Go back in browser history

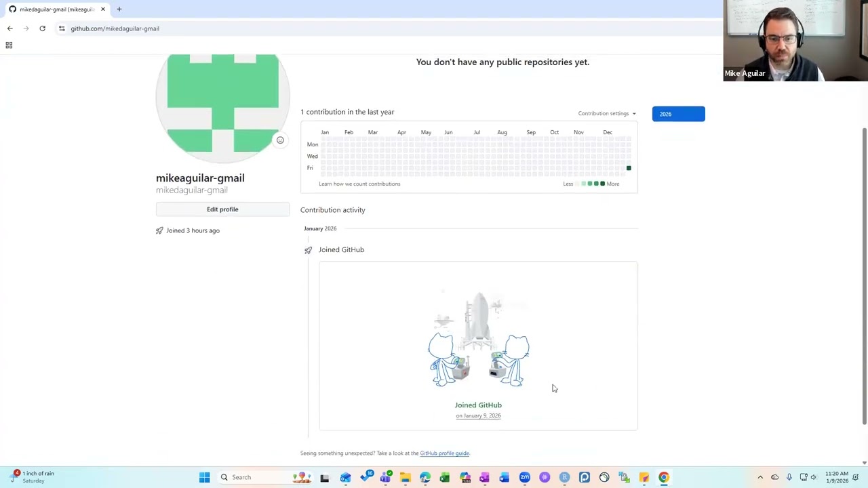click(x=10, y=28)
